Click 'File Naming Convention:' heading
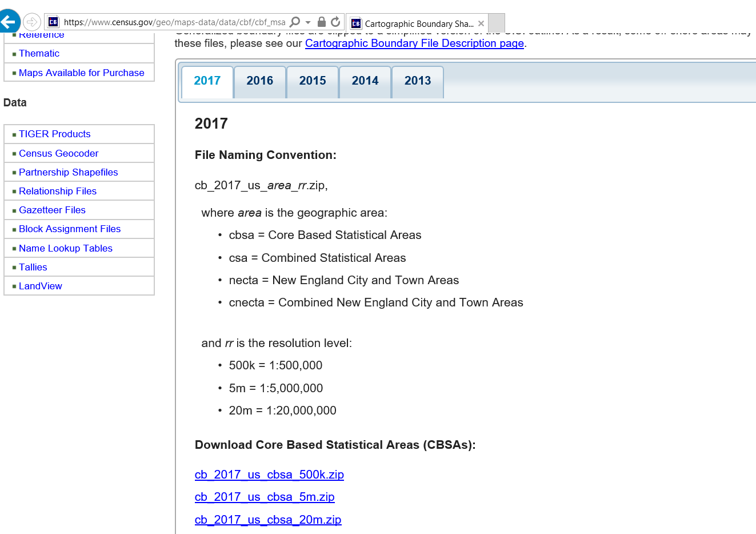Image resolution: width=756 pixels, height=534 pixels. [x=266, y=155]
